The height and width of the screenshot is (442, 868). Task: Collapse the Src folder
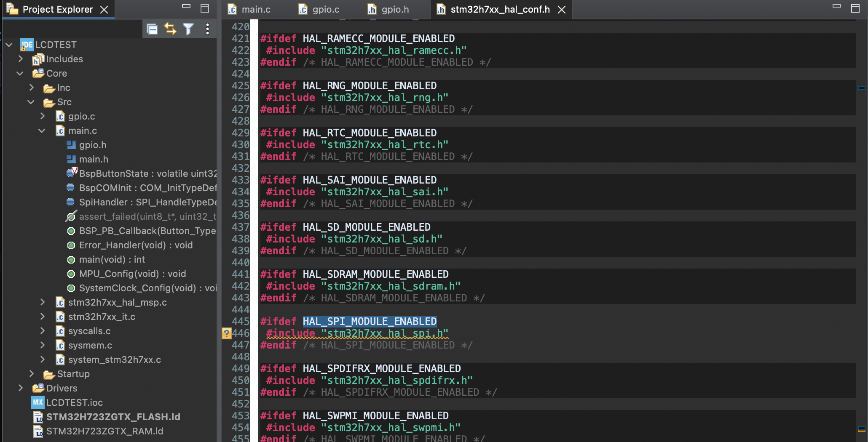click(31, 102)
